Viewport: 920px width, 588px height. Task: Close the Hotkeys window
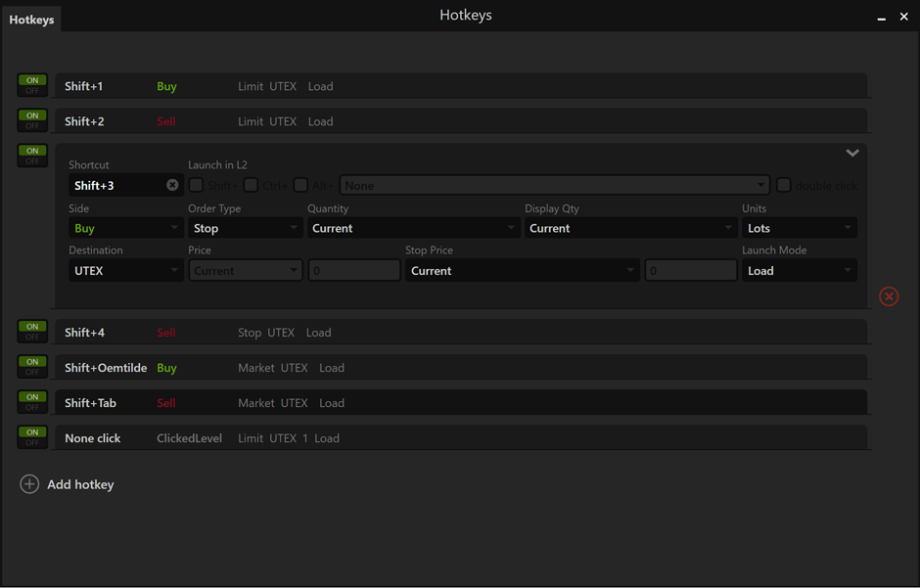pyautogui.click(x=903, y=17)
